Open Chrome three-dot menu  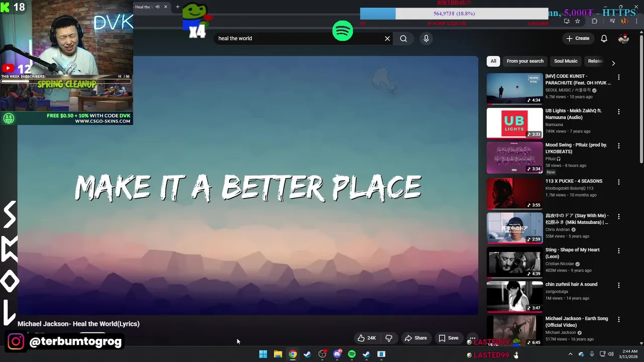pos(636,21)
